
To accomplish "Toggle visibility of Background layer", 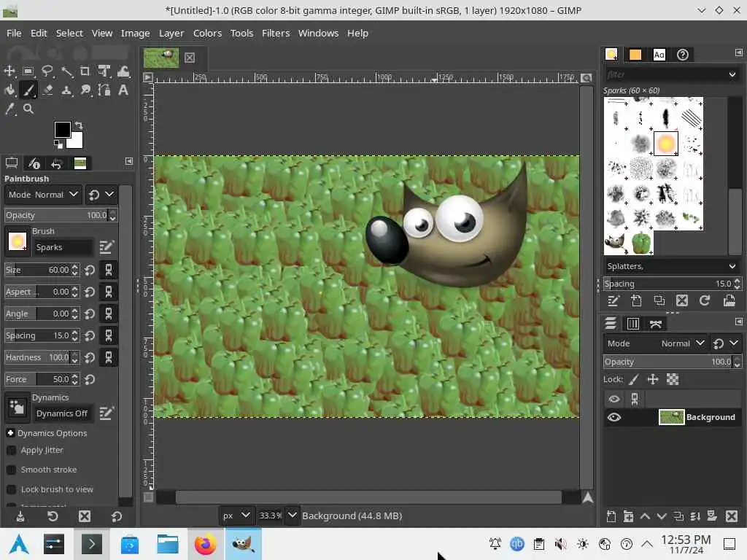I will click(x=614, y=418).
